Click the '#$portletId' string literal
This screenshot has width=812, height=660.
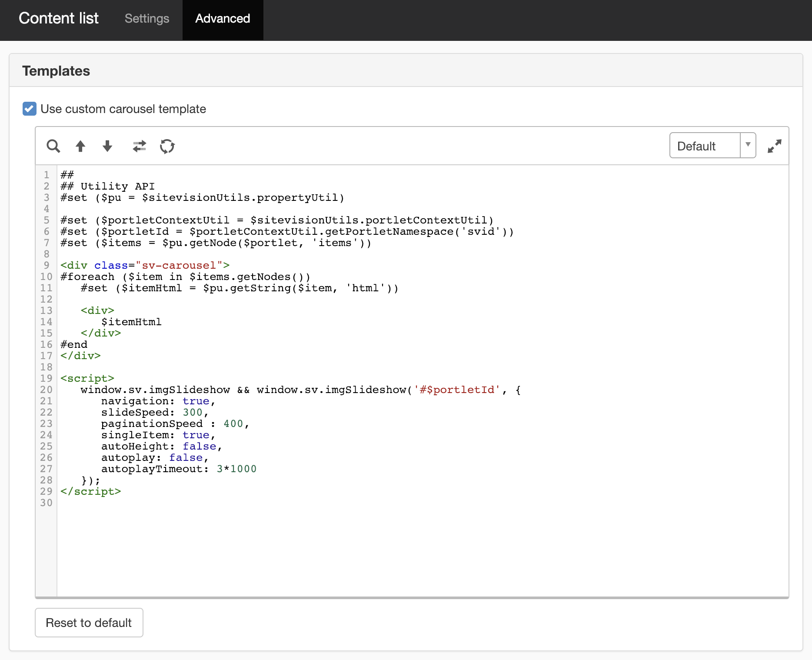point(457,390)
